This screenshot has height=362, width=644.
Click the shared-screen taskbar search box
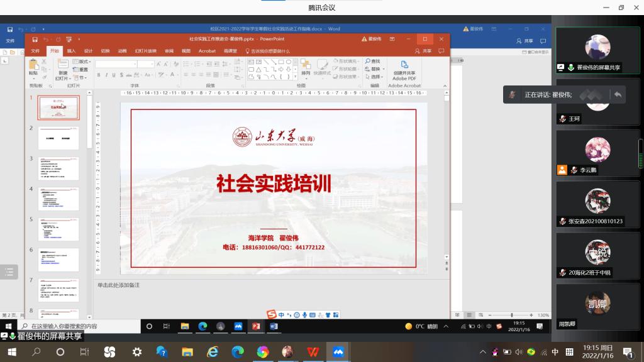click(79, 326)
